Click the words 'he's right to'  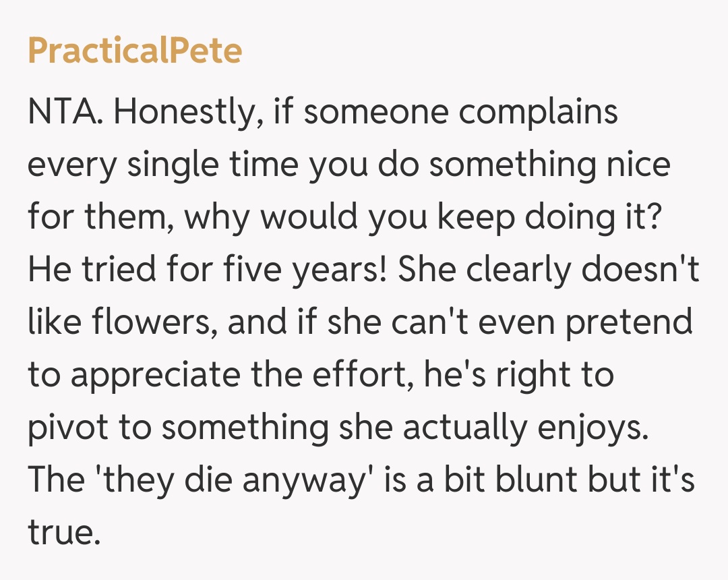(518, 374)
